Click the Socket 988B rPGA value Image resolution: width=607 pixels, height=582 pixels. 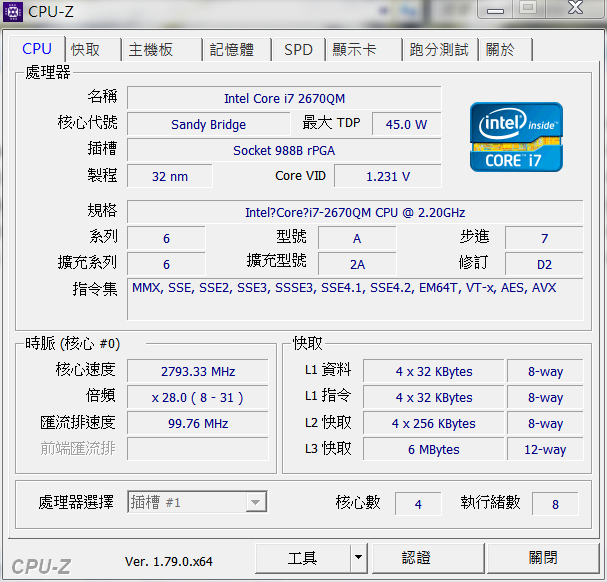click(284, 150)
